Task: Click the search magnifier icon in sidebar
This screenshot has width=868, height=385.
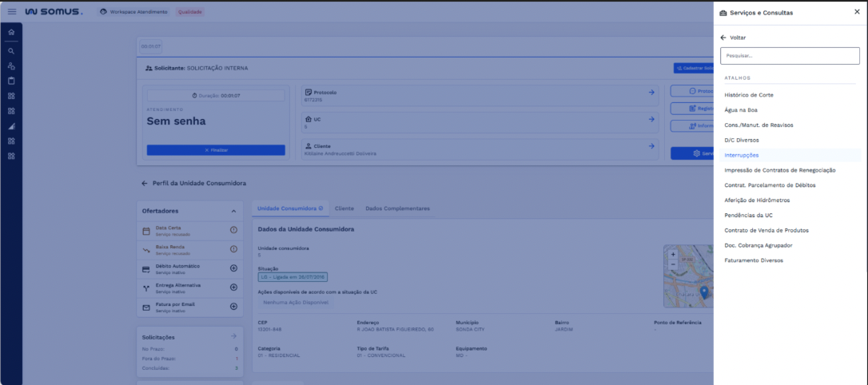Action: (x=11, y=50)
